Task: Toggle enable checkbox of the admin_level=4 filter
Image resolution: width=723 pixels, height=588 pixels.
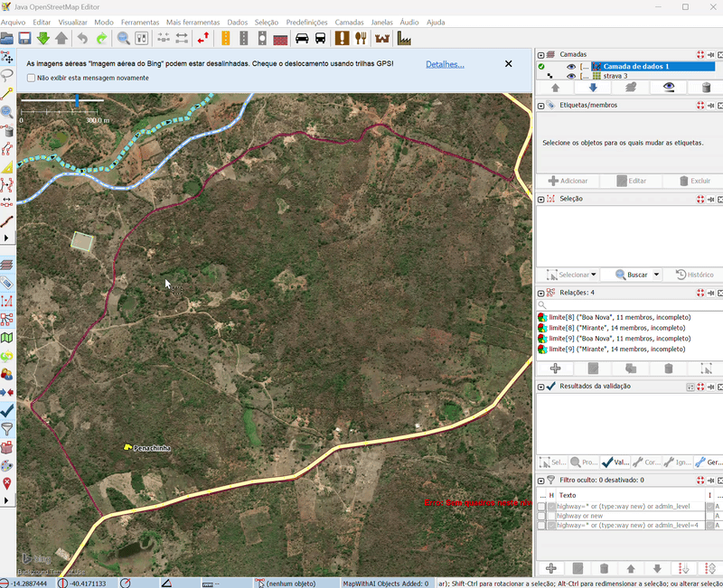Action: point(541,526)
